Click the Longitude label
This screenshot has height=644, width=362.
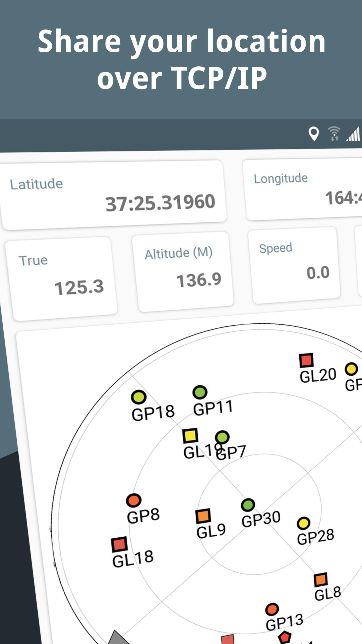click(281, 178)
